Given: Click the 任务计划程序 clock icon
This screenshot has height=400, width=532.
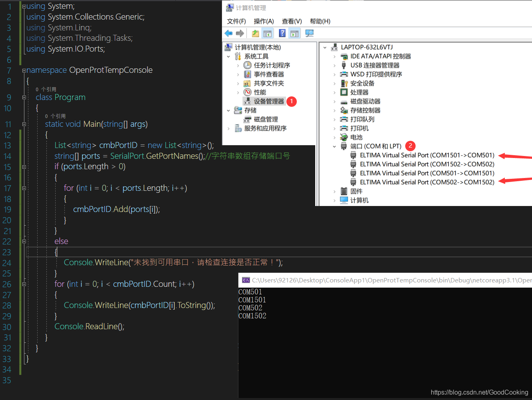Looking at the screenshot, I should click(x=248, y=65).
